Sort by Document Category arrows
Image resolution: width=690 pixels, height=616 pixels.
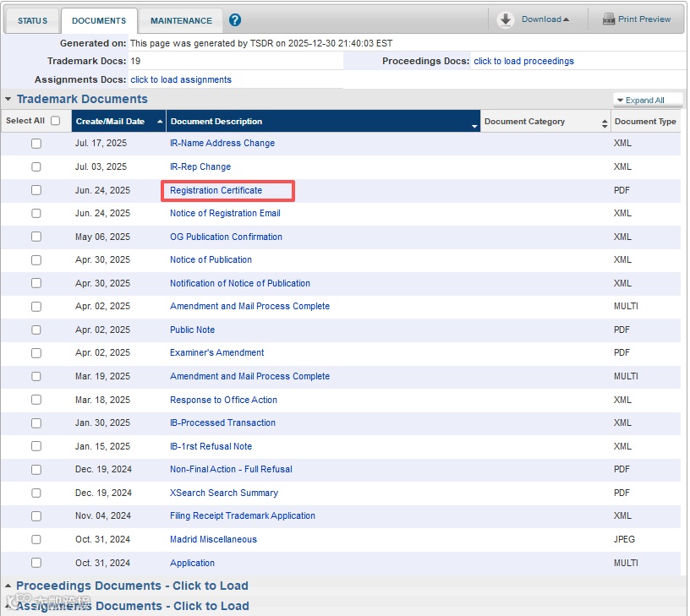tap(605, 124)
